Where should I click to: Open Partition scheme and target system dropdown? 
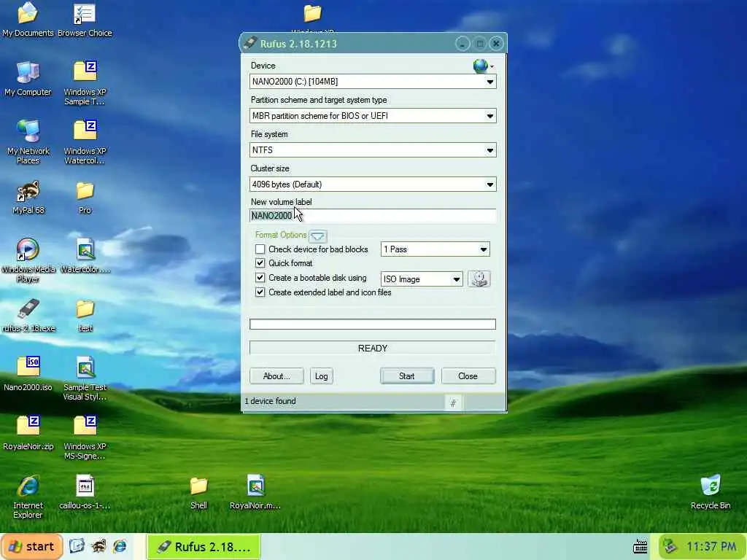[373, 116]
